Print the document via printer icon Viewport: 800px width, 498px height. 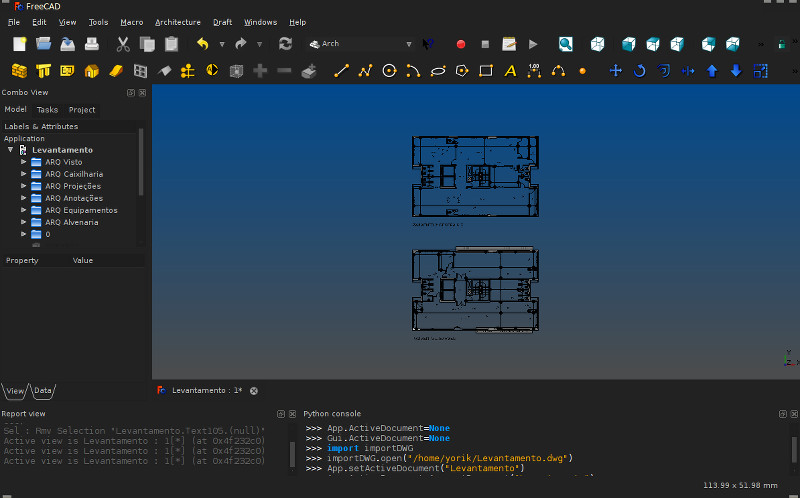tap(92, 44)
